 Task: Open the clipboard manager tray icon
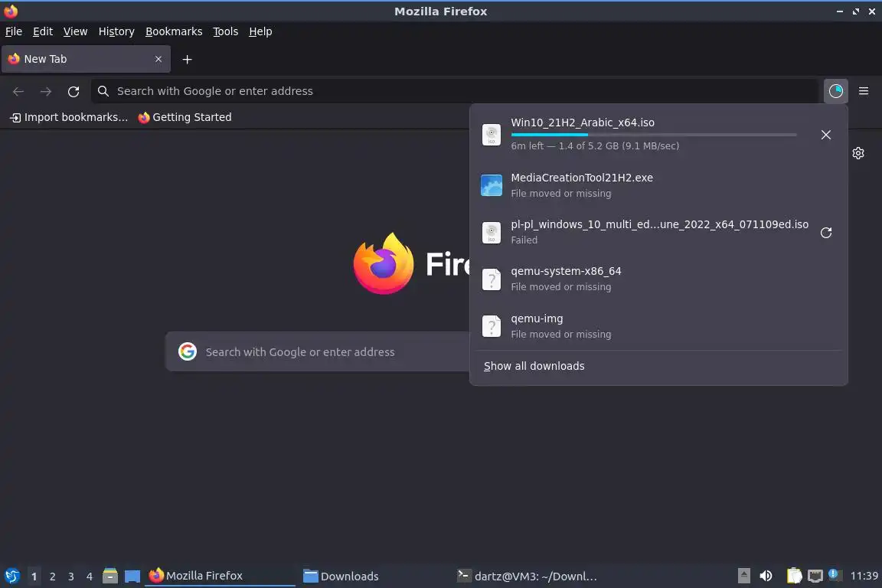coord(794,576)
